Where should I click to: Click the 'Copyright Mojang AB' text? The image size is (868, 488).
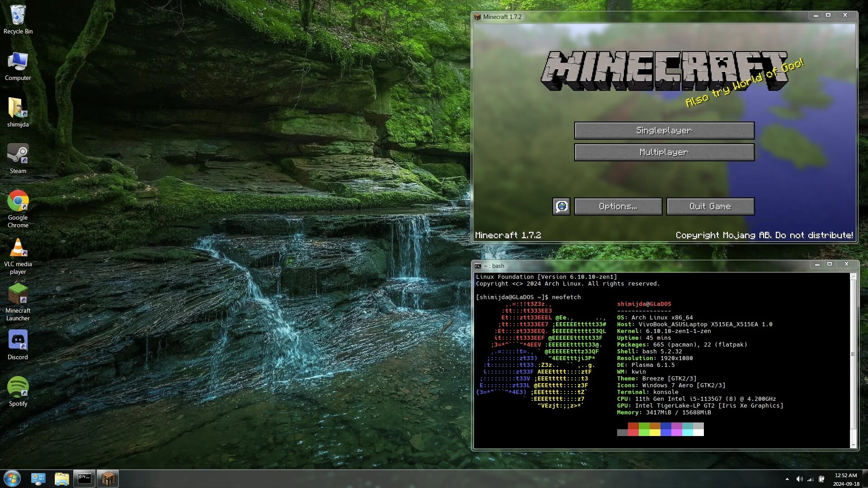pos(764,235)
